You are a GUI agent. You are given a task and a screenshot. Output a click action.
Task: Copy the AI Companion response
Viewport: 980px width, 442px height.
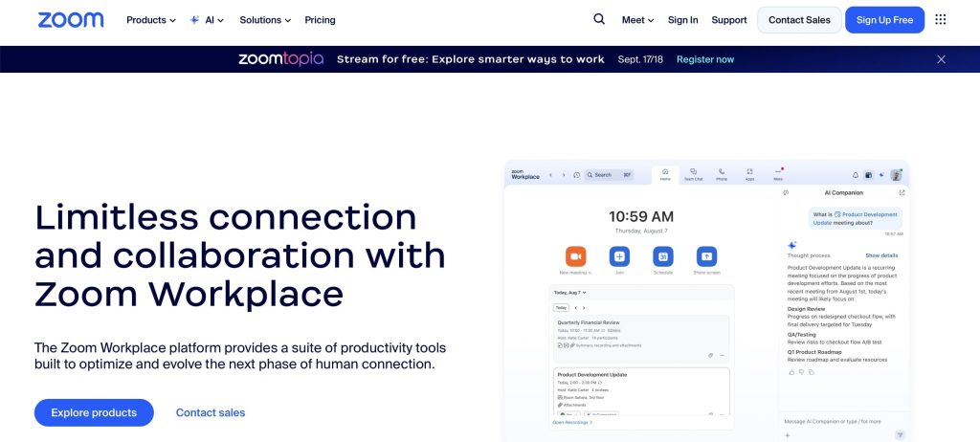(812, 372)
